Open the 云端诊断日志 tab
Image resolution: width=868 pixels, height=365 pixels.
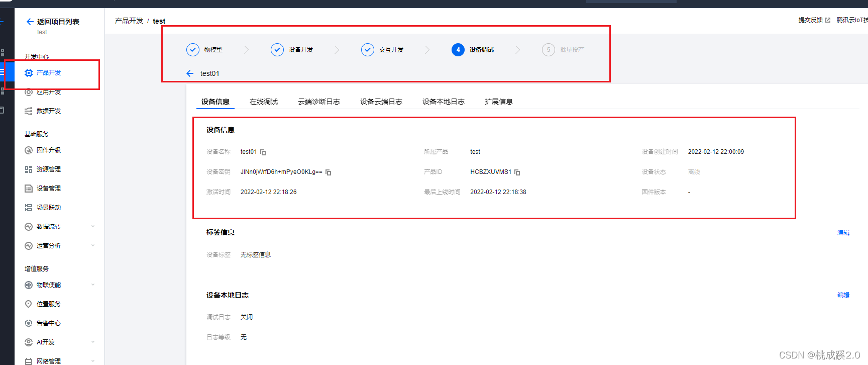click(x=319, y=102)
